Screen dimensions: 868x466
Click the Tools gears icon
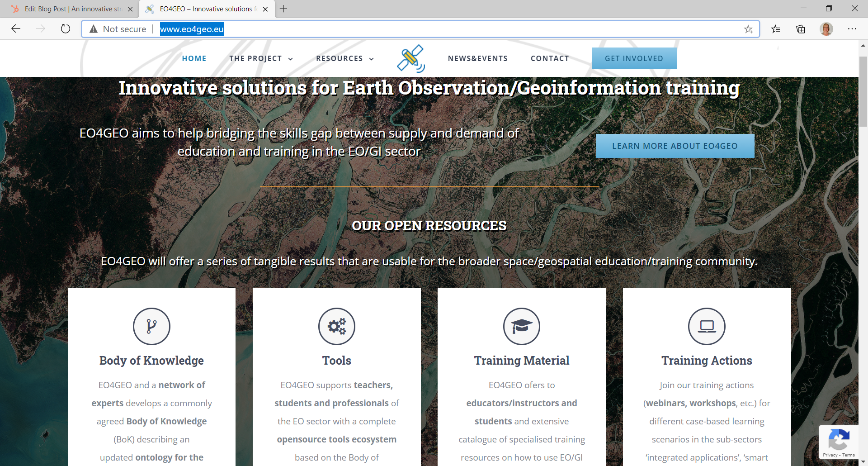coord(336,326)
